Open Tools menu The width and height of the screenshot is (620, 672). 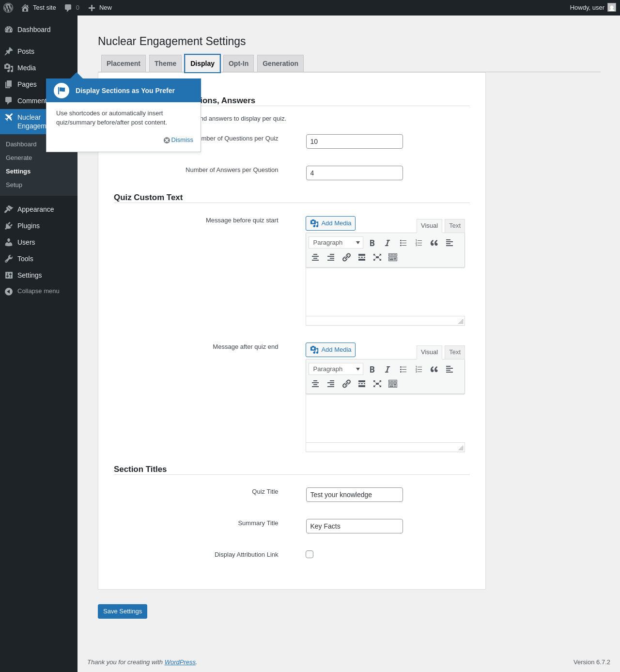pos(39,259)
